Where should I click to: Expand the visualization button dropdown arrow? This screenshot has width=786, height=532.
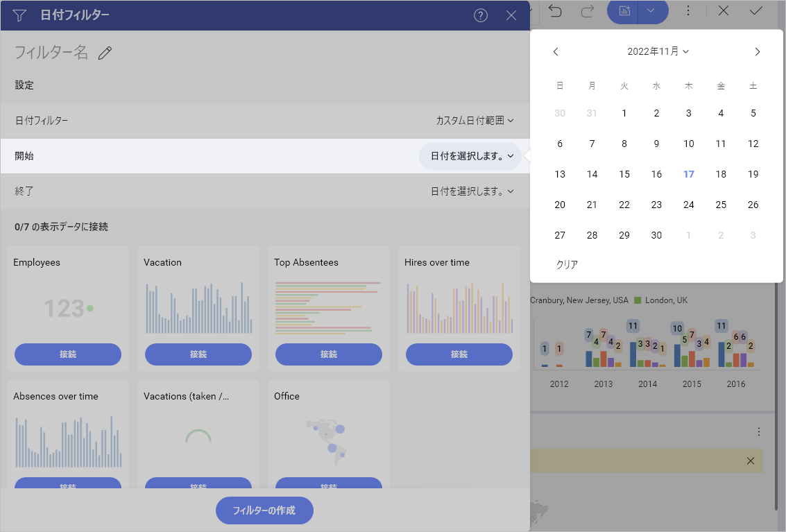tap(652, 10)
